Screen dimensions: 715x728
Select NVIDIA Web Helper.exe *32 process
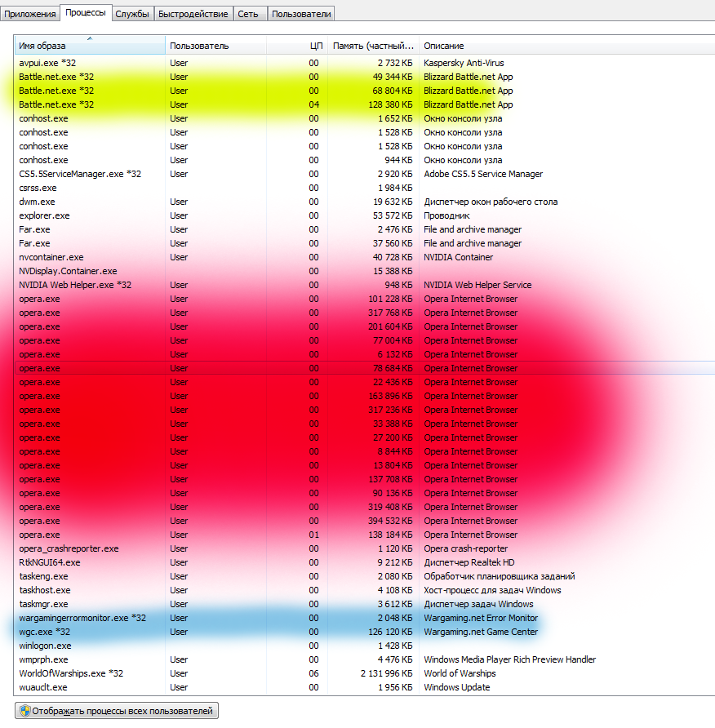(365, 285)
